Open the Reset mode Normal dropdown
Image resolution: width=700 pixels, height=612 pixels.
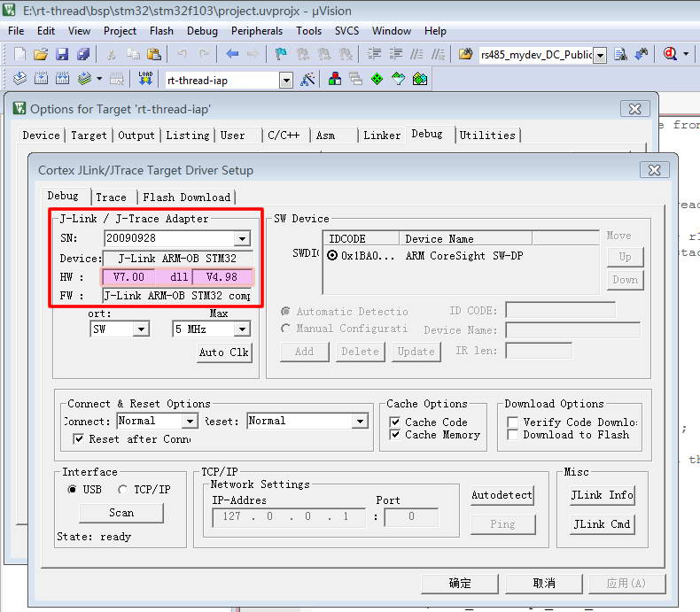359,422
